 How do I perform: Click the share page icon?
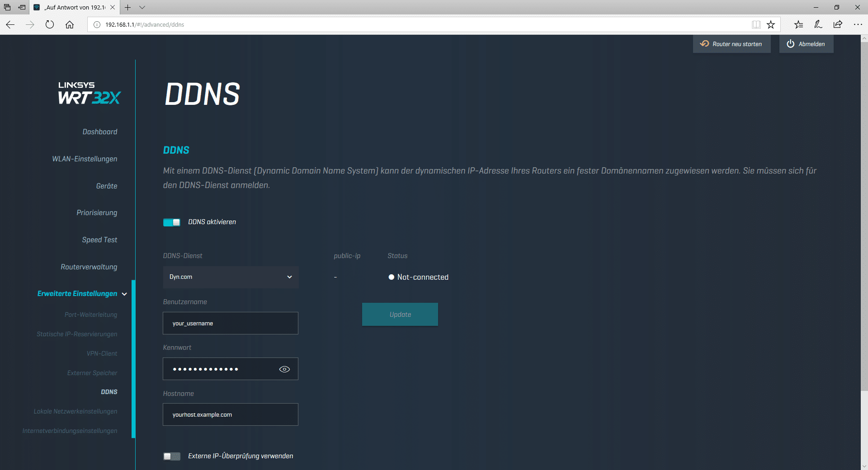tap(838, 25)
